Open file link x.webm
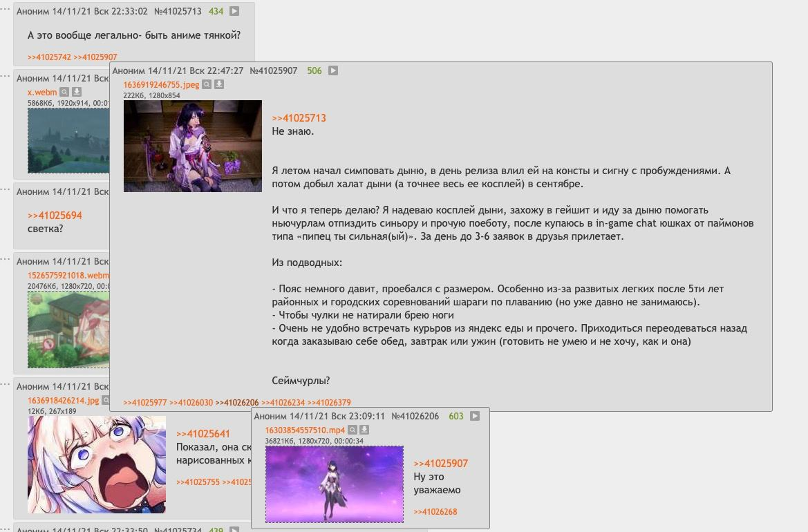808x532 pixels. click(42, 92)
